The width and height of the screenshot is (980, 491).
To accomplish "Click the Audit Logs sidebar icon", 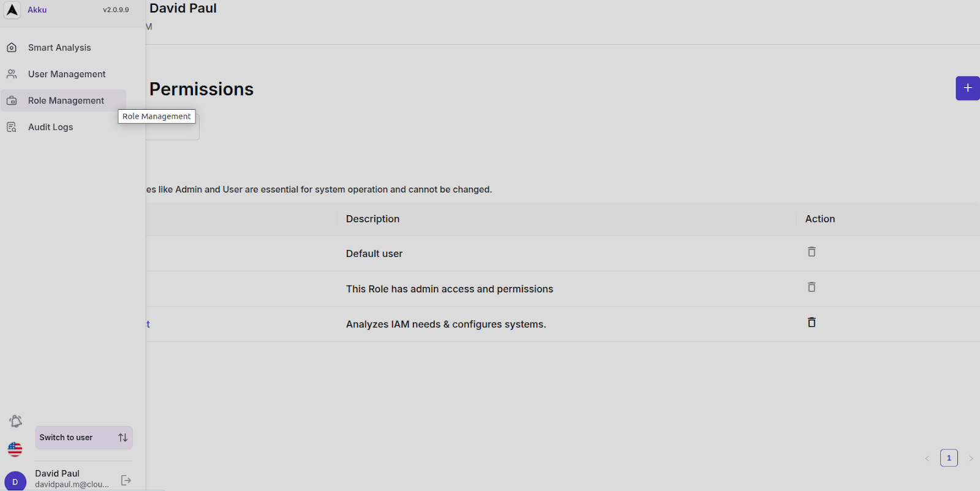I will point(12,127).
